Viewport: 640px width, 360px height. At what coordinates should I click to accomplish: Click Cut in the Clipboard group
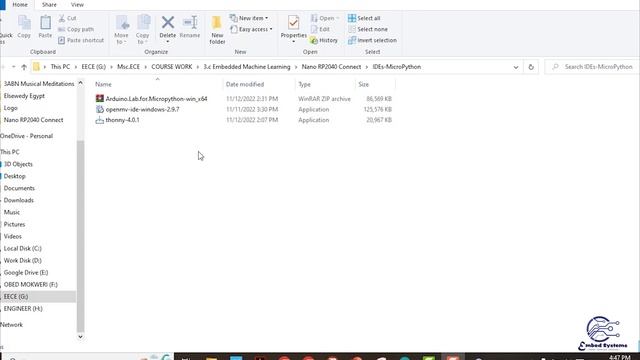[67, 18]
